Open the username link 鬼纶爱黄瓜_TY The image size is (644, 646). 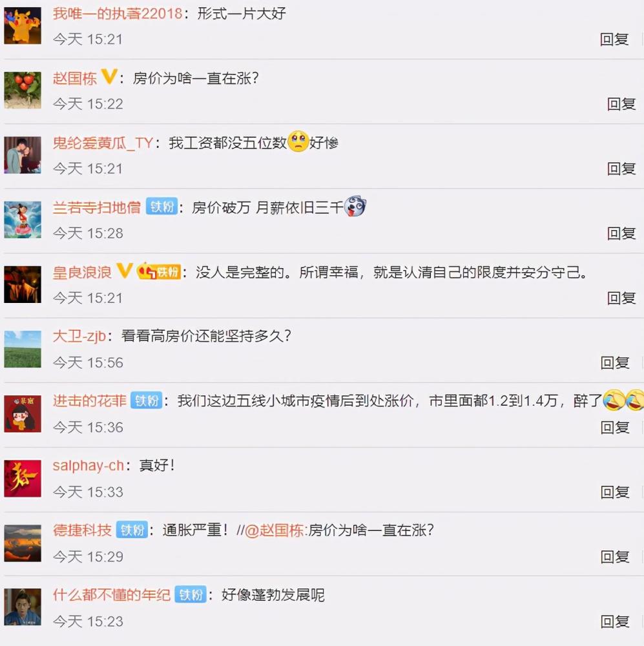click(x=103, y=143)
